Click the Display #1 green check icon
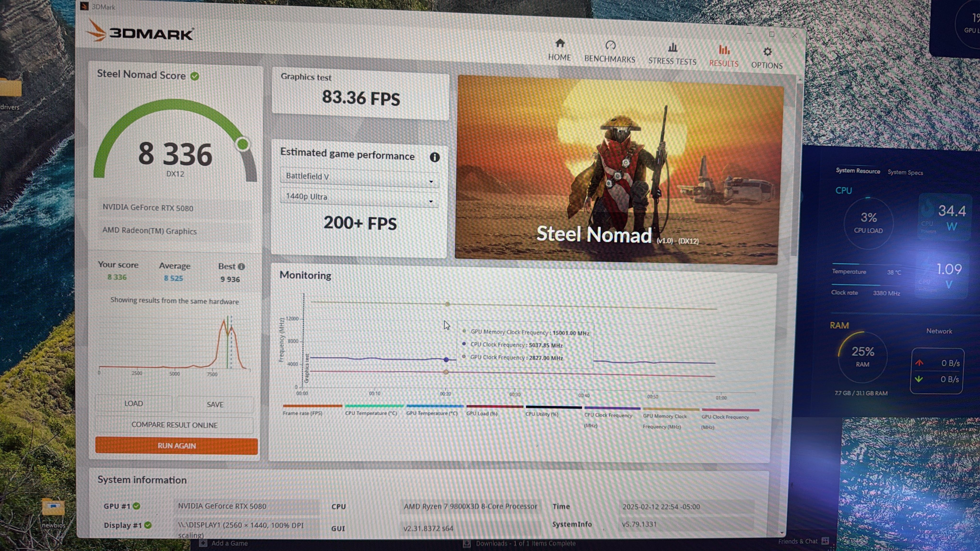Screen dimensions: 980x551 [148, 525]
